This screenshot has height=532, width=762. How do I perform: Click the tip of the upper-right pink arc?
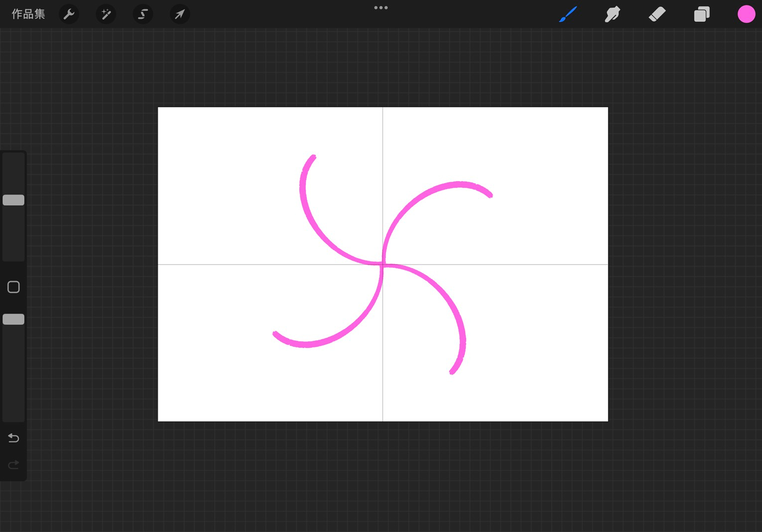(x=490, y=195)
